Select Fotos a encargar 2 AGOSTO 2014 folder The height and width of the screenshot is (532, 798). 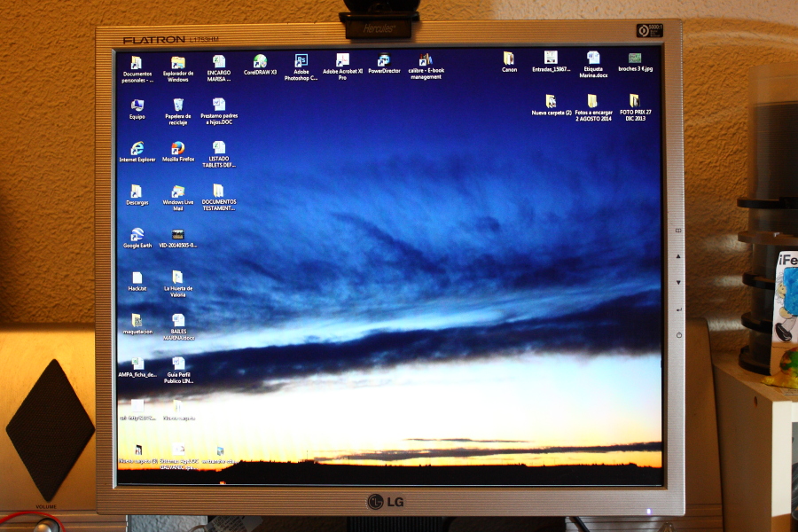pyautogui.click(x=593, y=107)
